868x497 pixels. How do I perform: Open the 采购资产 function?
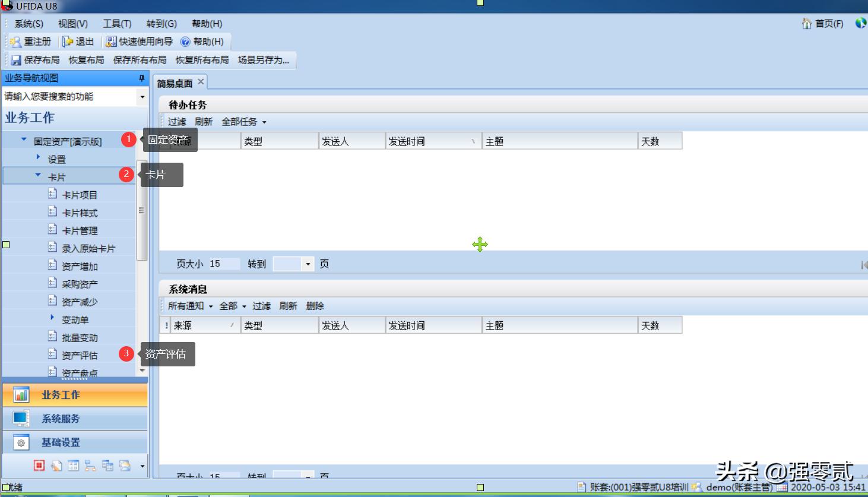tap(78, 283)
